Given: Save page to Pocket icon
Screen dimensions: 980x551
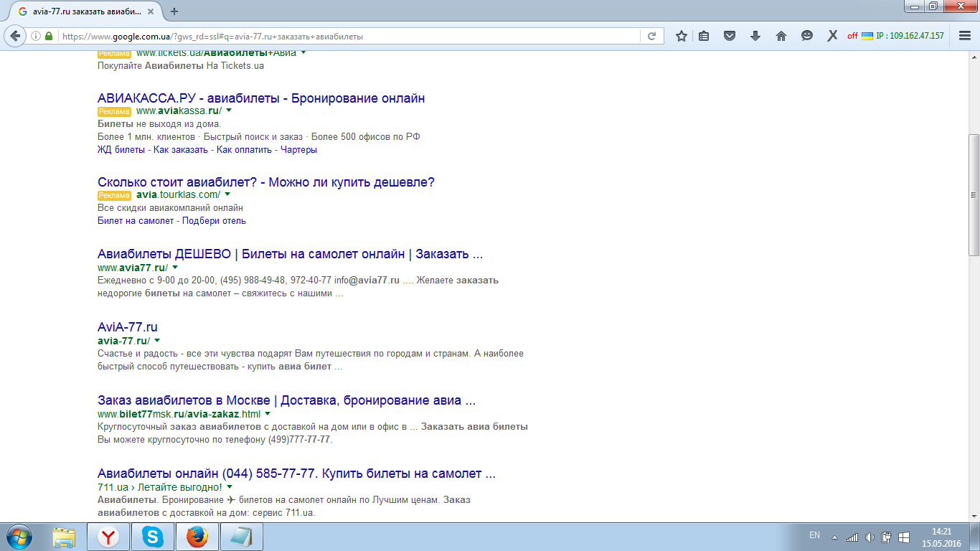Looking at the screenshot, I should click(x=730, y=36).
